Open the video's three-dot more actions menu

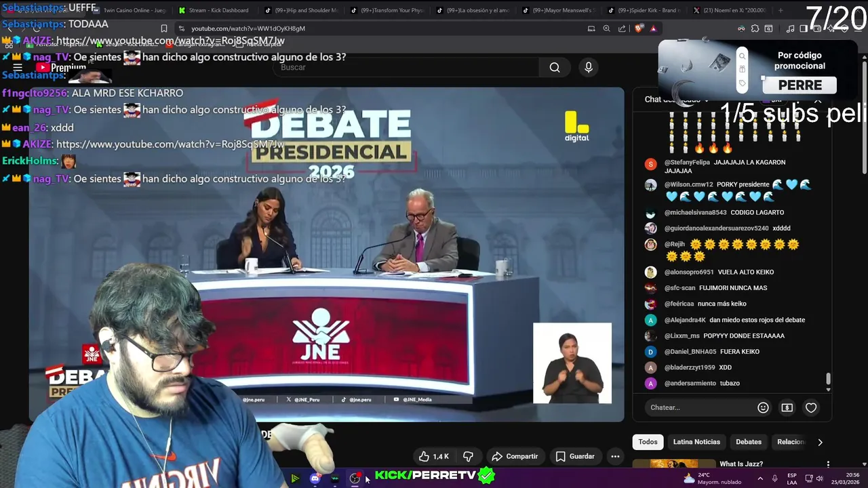pos(615,457)
